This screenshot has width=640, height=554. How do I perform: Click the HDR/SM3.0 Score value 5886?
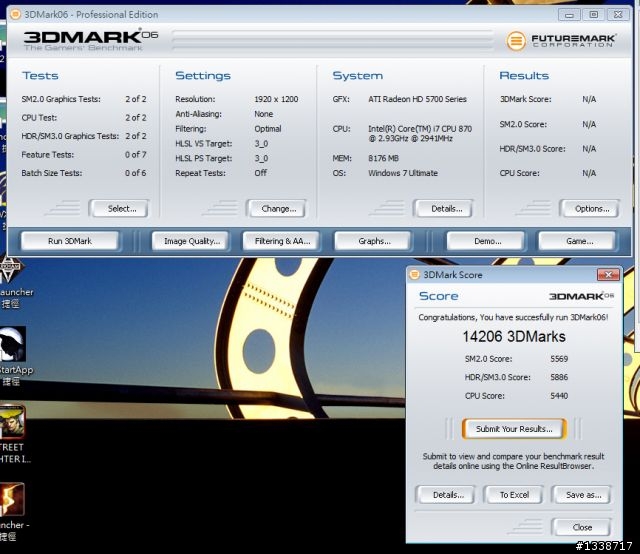click(x=559, y=377)
